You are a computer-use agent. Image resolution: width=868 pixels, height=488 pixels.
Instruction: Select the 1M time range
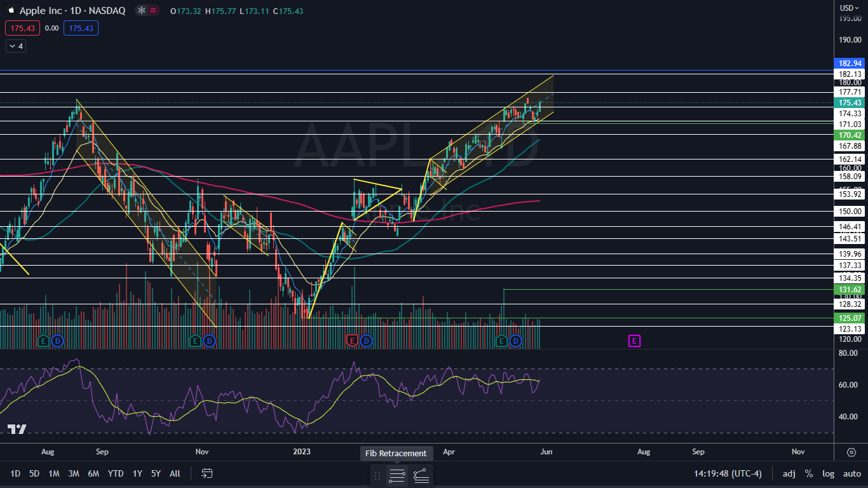click(54, 473)
